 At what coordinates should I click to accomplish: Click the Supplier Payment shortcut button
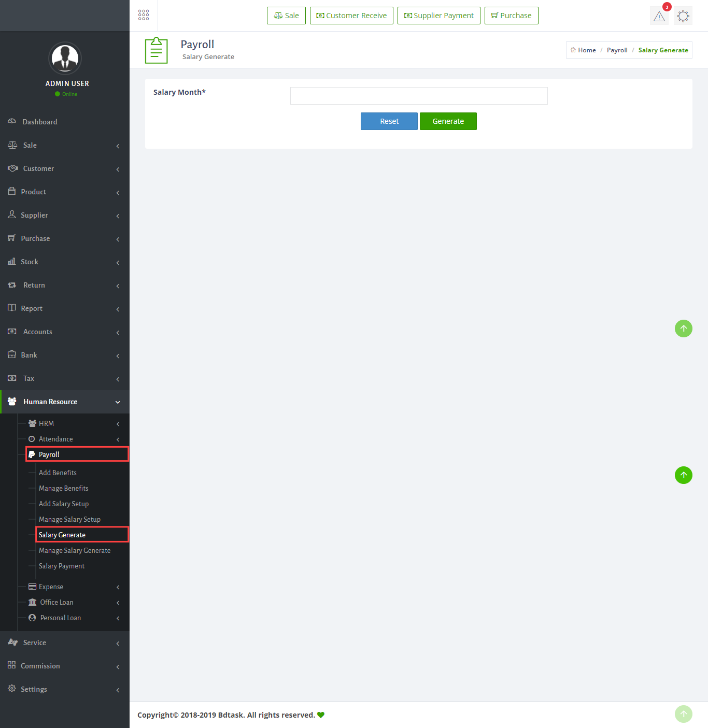point(438,16)
